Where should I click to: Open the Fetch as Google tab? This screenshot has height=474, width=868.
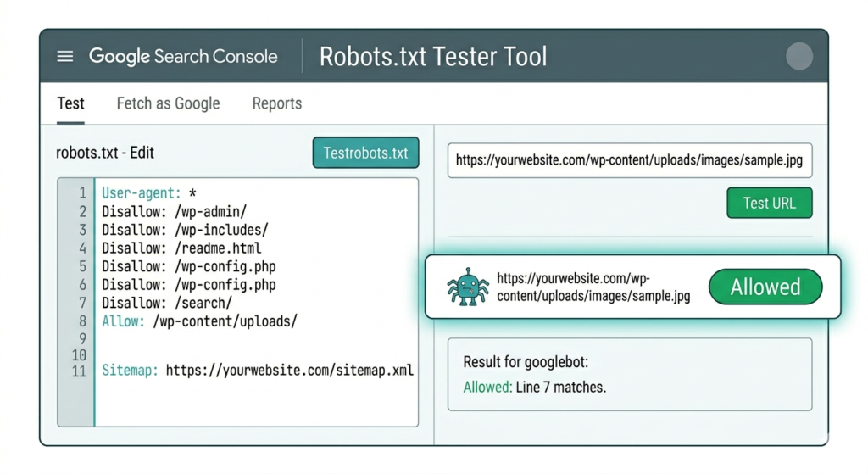point(169,103)
